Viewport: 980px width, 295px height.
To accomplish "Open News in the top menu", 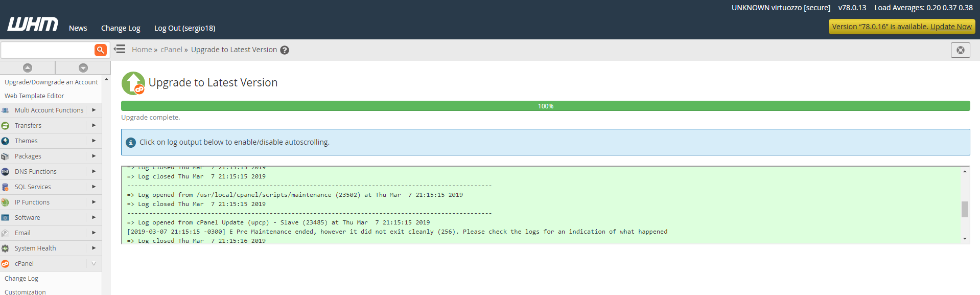I will pos(78,28).
